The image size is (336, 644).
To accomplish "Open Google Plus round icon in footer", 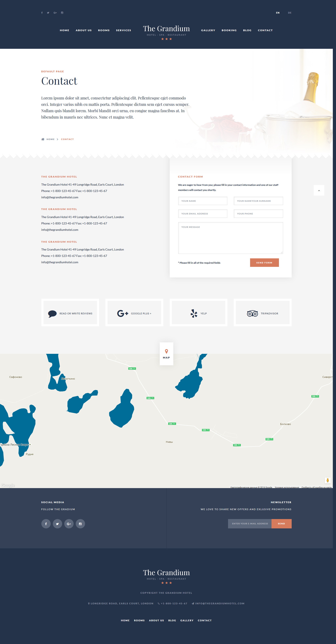I will (69, 524).
